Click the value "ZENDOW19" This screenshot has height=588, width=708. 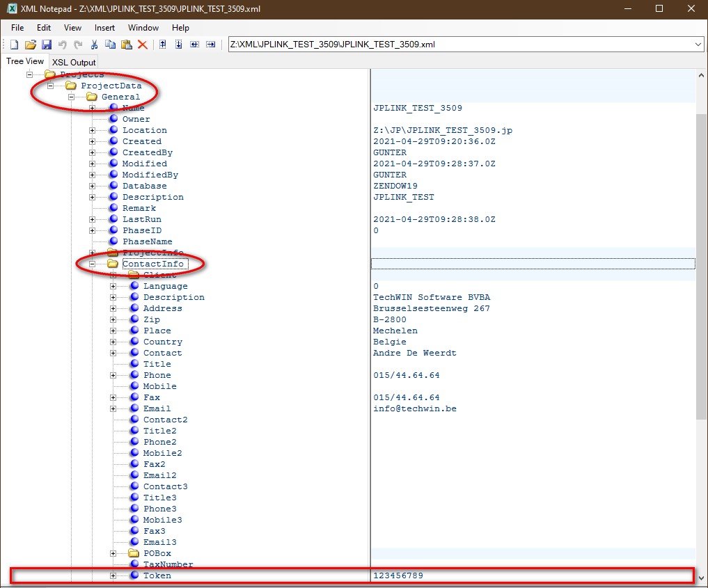(x=395, y=186)
